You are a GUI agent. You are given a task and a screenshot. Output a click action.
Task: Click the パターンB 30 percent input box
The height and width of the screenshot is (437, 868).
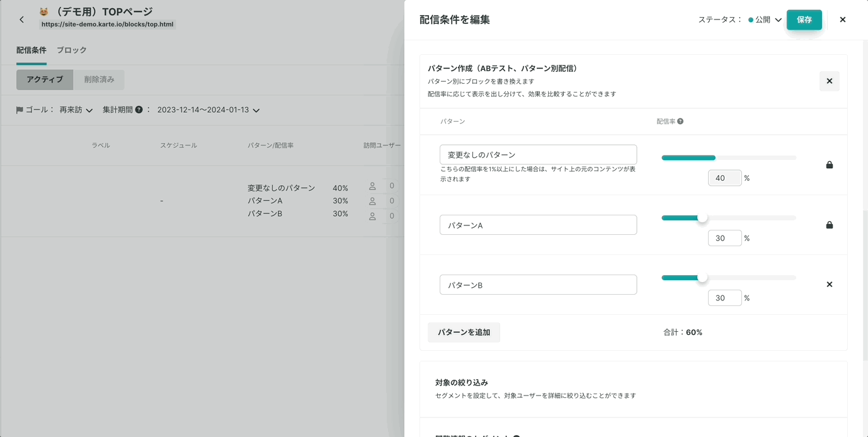coord(724,298)
